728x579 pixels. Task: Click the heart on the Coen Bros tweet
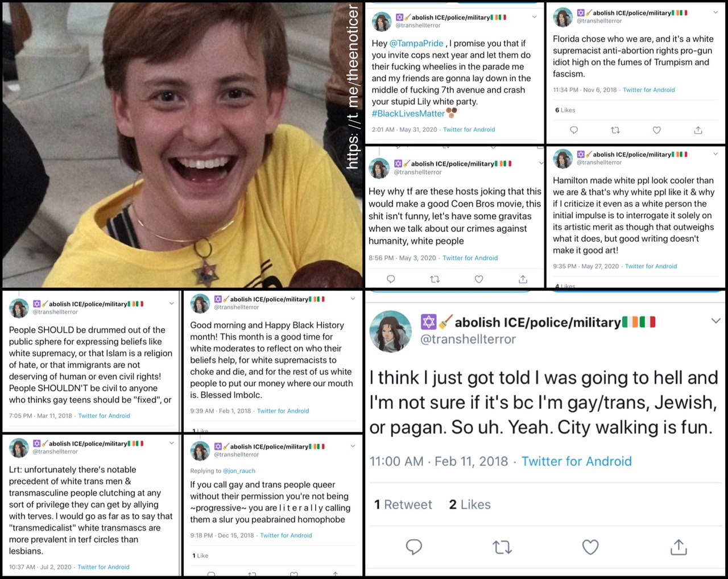479,279
